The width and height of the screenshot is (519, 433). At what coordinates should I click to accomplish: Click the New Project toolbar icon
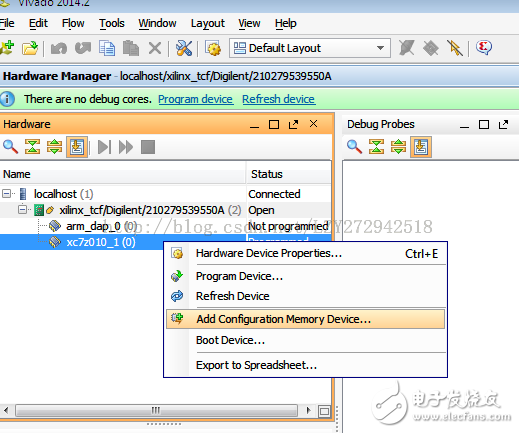[7, 48]
